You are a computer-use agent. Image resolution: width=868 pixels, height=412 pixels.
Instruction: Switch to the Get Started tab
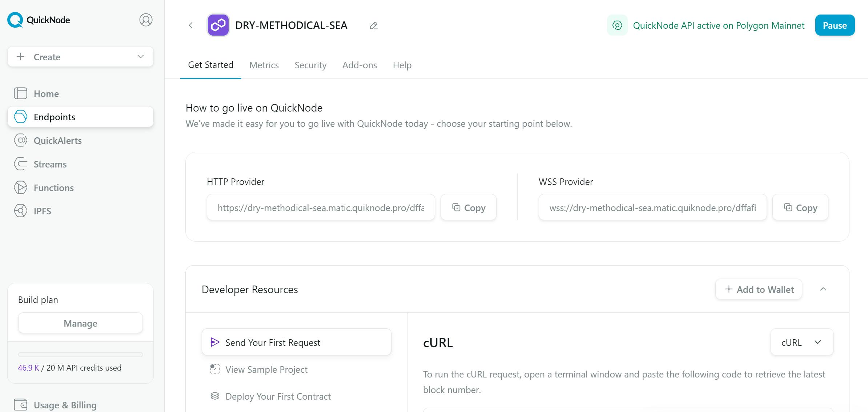point(210,65)
